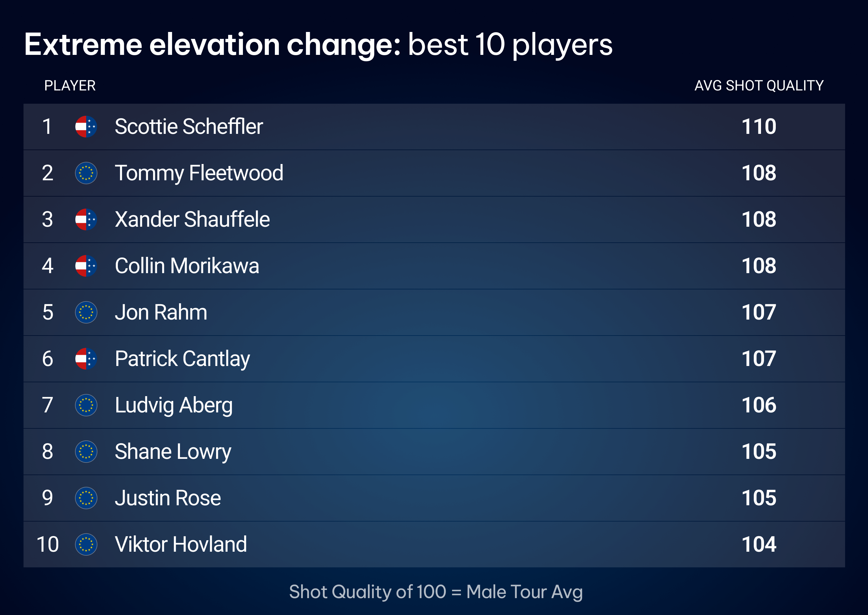The image size is (868, 615).
Task: Click Scottie Scheffler's 110 shot quality score
Action: tap(759, 127)
